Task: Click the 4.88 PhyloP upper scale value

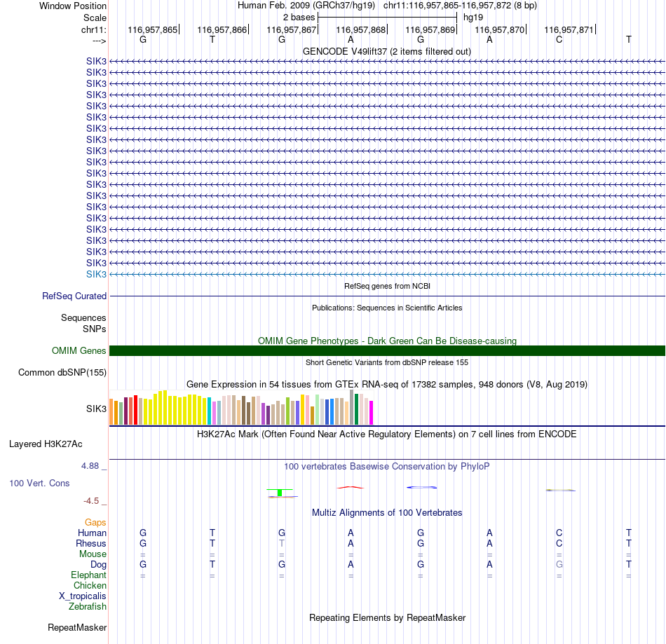Action: point(90,466)
